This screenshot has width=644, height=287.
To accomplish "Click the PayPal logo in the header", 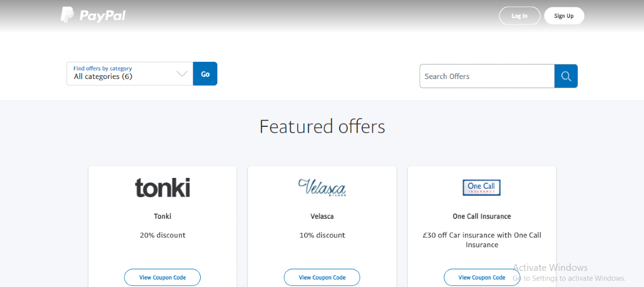I will 93,15.
